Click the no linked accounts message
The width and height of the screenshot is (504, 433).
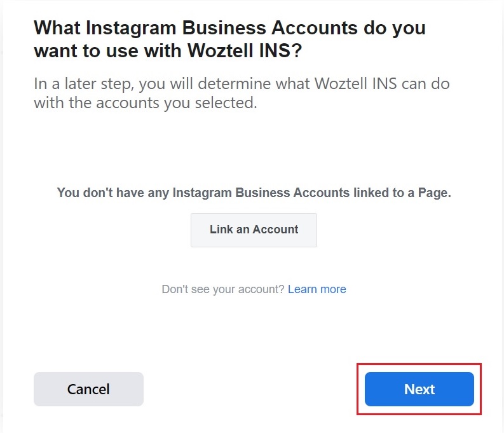pos(254,193)
